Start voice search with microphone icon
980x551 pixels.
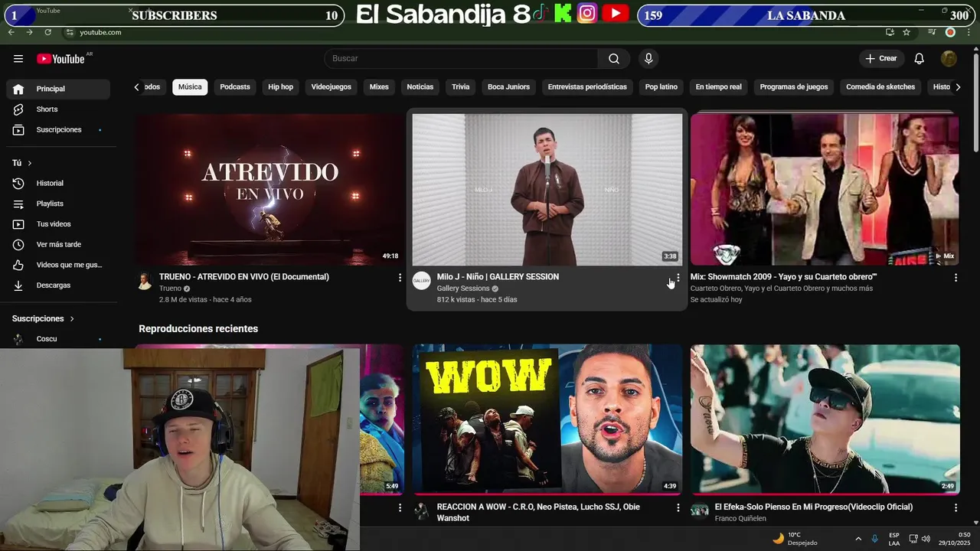[x=648, y=59]
